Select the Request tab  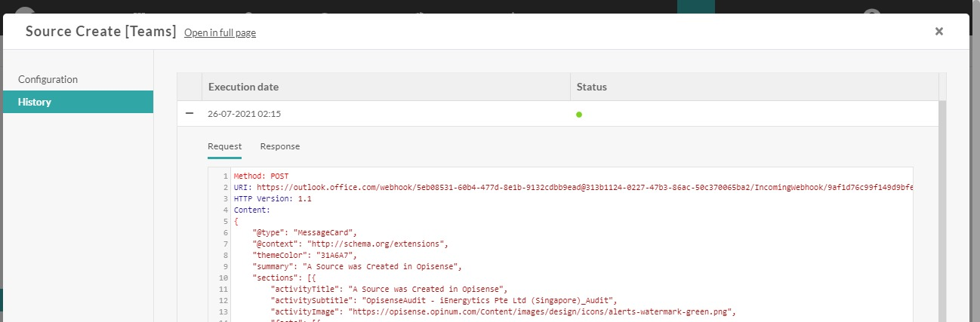click(224, 146)
